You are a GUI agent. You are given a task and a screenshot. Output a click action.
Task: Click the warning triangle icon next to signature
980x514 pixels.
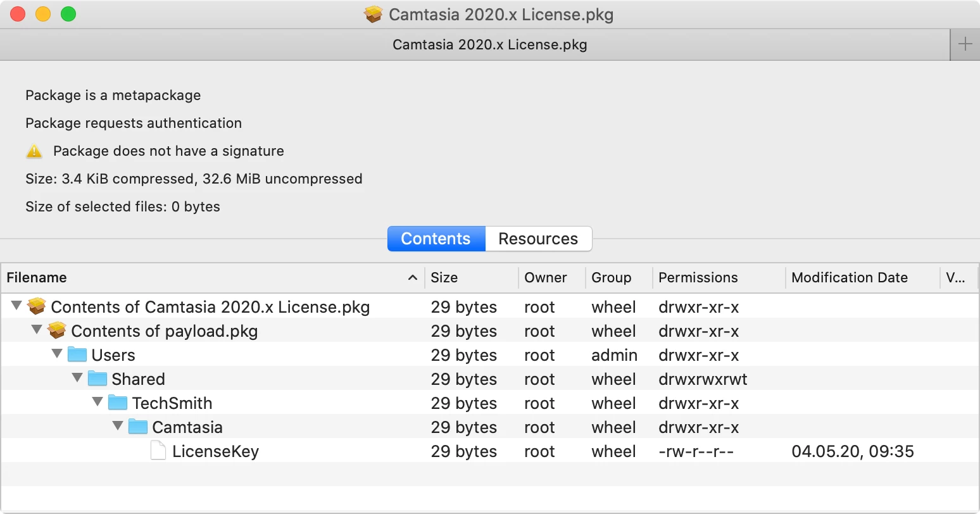click(x=34, y=151)
